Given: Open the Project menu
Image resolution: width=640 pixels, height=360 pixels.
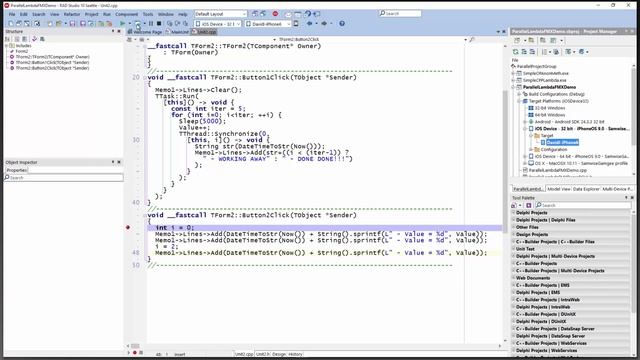Looking at the screenshot, I should tap(91, 14).
